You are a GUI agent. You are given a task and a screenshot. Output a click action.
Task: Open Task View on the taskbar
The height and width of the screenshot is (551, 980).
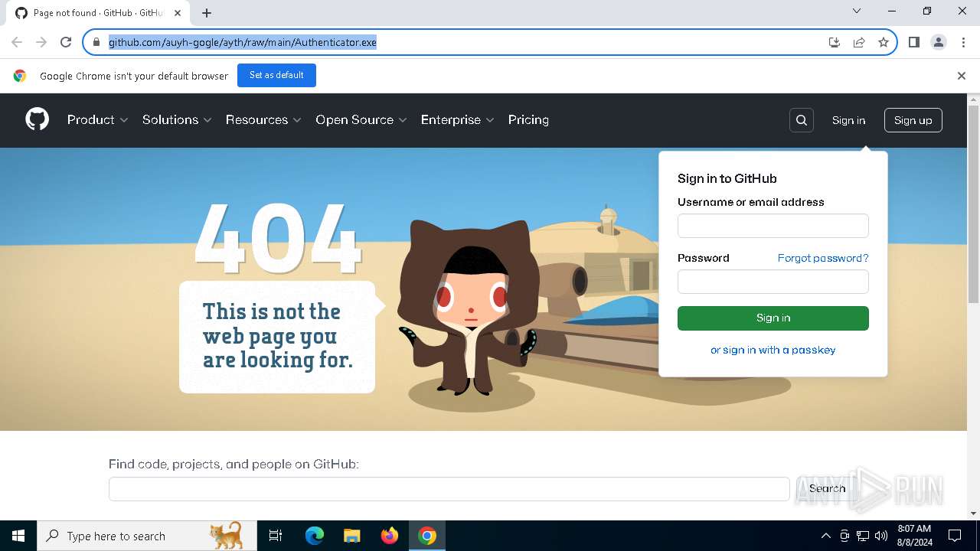pos(276,536)
